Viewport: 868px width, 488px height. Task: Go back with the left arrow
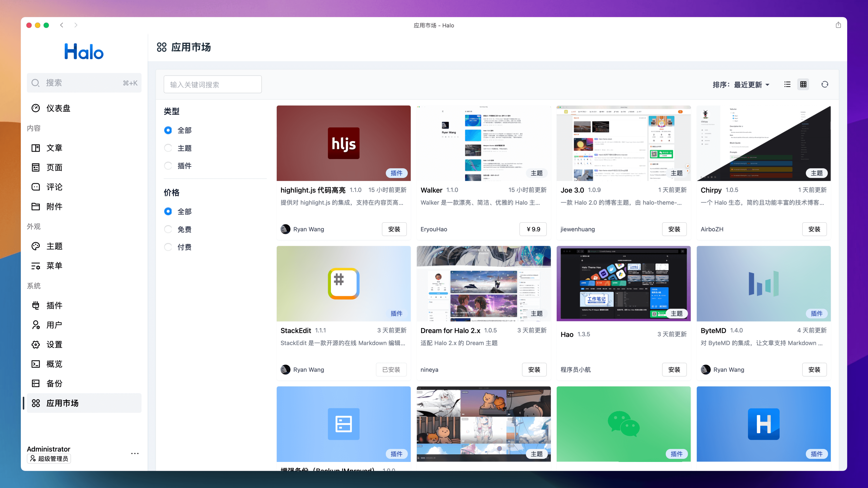pos(62,25)
